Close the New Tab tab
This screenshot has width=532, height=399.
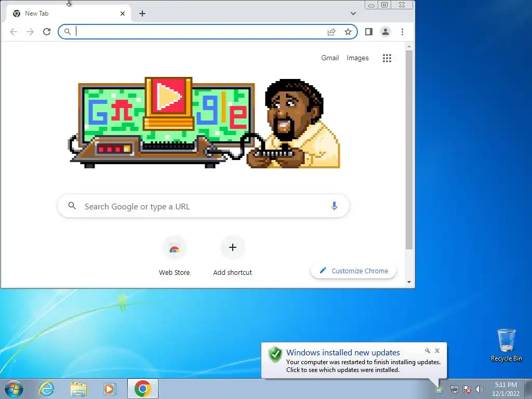coord(123,14)
